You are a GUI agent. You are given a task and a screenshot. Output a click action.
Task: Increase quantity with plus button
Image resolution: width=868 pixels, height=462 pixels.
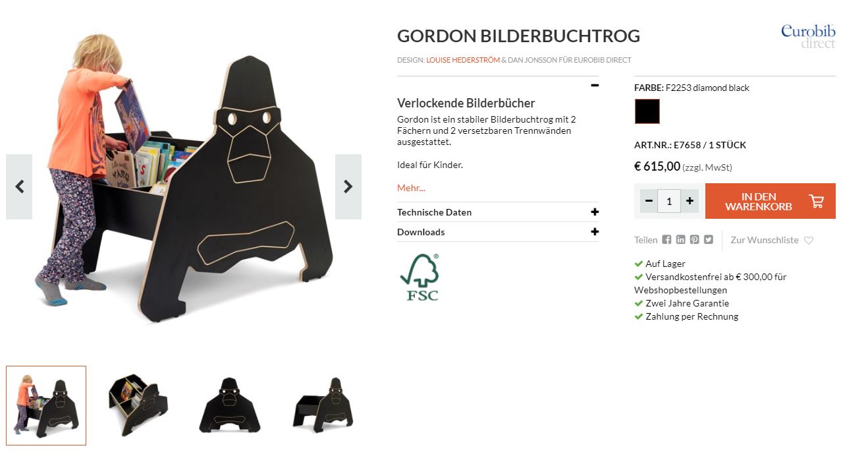click(x=690, y=201)
